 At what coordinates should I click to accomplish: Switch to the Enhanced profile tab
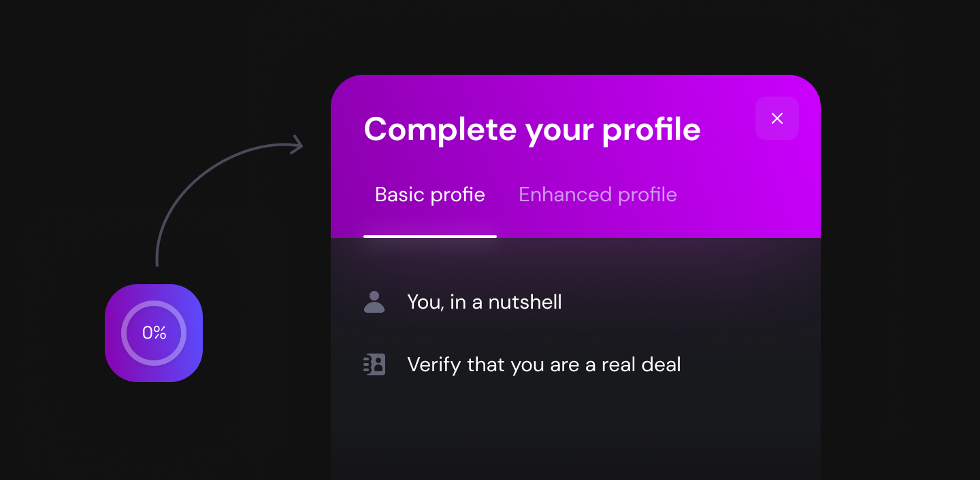click(598, 195)
